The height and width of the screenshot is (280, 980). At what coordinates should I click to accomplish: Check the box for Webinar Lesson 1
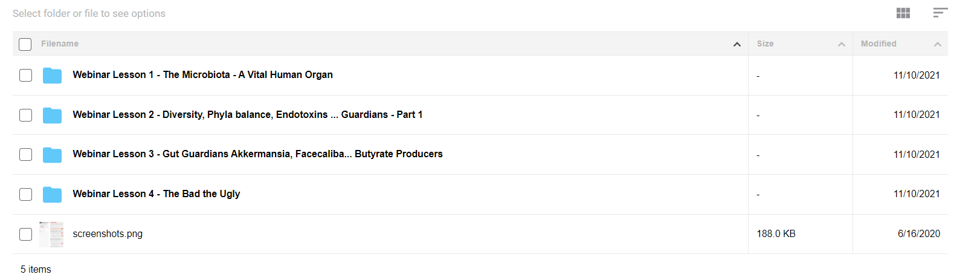(25, 75)
